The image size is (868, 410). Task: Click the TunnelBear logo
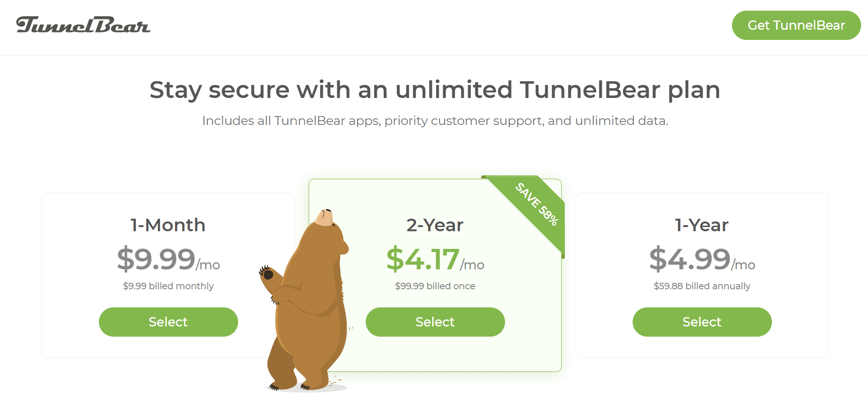[x=84, y=25]
